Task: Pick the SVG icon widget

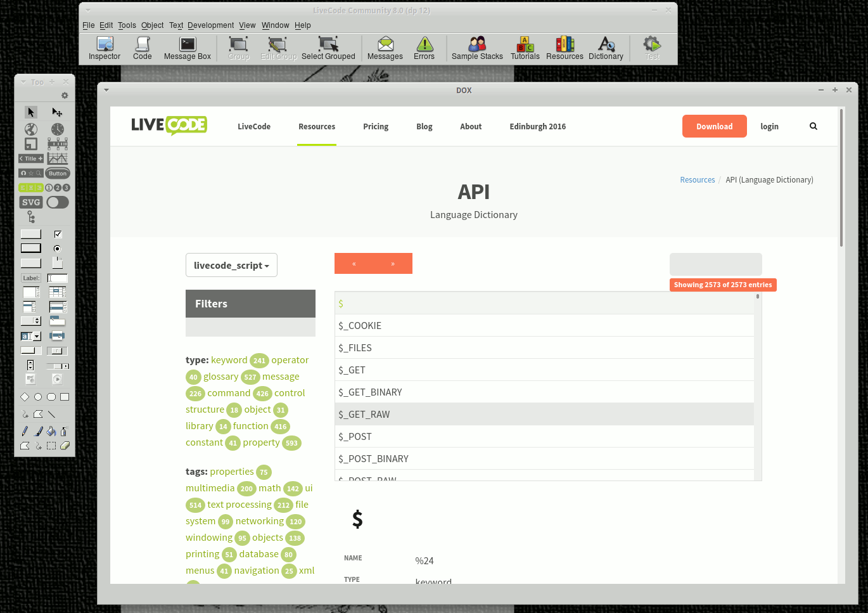Action: pyautogui.click(x=31, y=202)
